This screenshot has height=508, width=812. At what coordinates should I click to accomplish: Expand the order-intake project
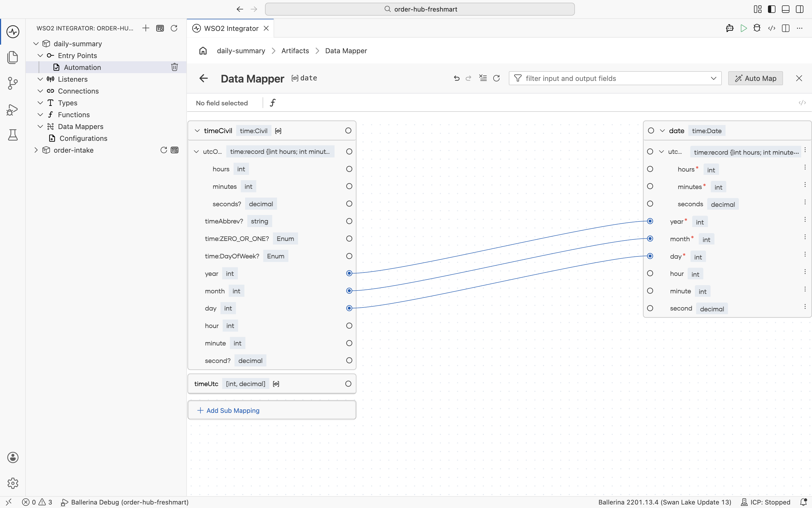pyautogui.click(x=36, y=150)
